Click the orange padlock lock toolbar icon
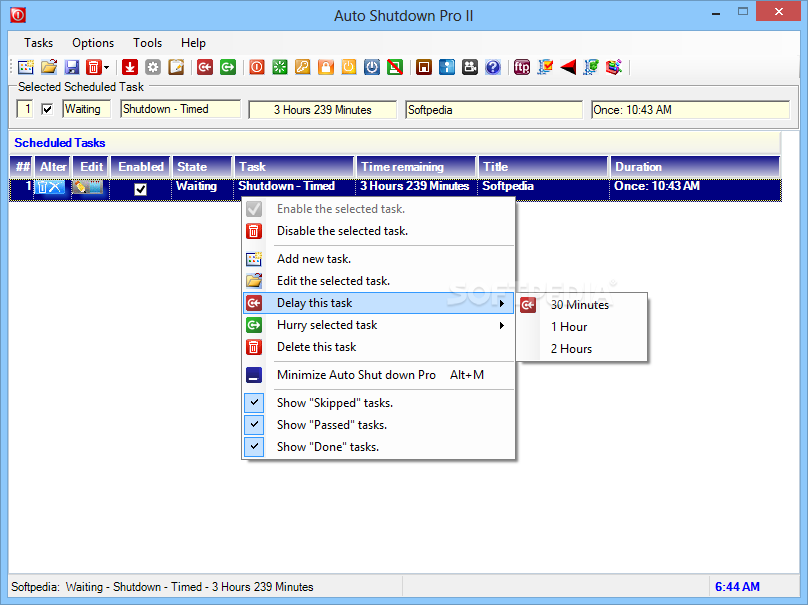808x605 pixels. point(326,68)
